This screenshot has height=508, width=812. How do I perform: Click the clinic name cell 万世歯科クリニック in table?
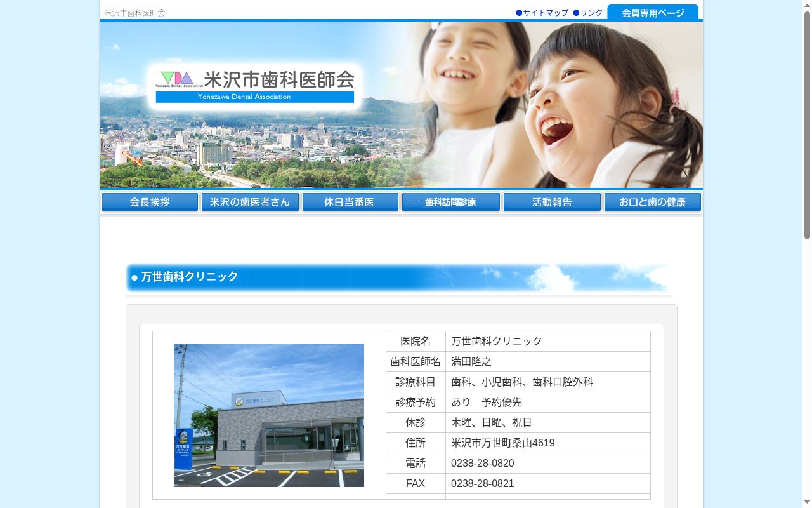pos(548,342)
